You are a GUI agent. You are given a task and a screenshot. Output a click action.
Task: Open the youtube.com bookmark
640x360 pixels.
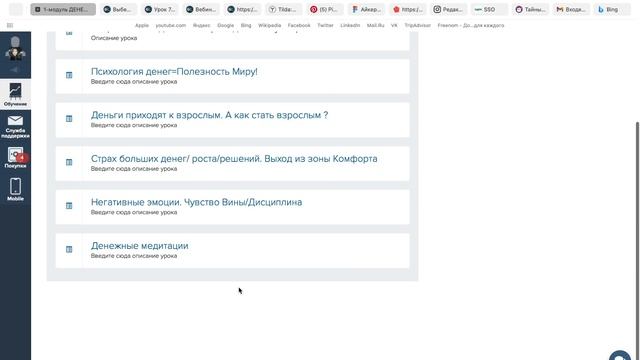click(x=171, y=25)
